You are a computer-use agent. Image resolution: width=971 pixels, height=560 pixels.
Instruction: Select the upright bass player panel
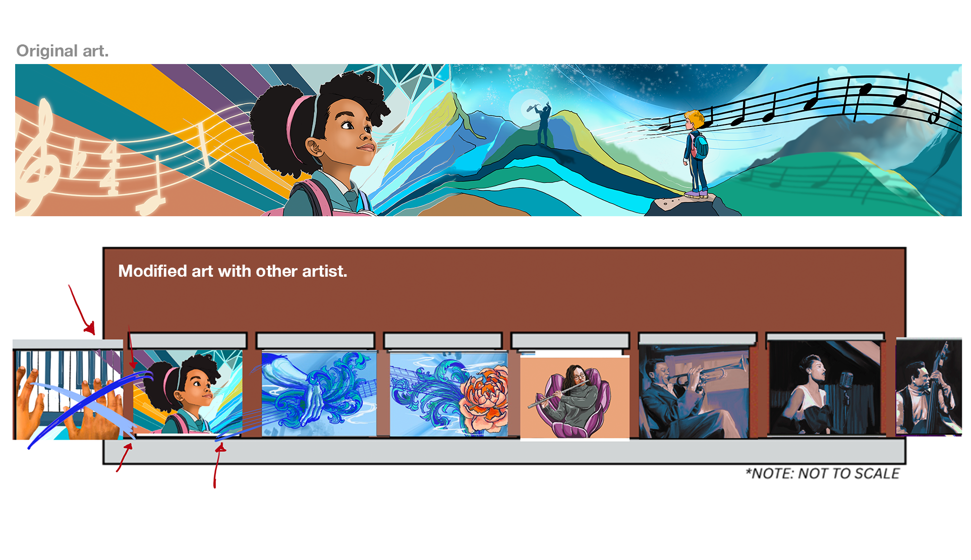[x=929, y=387]
